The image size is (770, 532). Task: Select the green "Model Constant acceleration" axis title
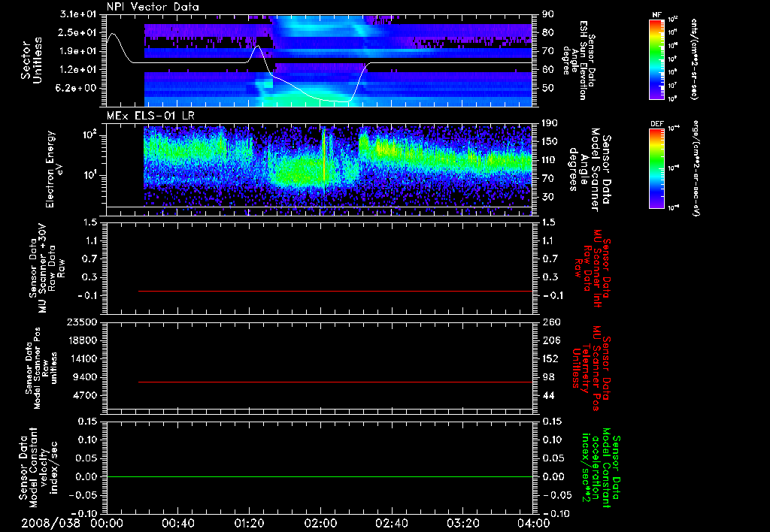point(602,469)
